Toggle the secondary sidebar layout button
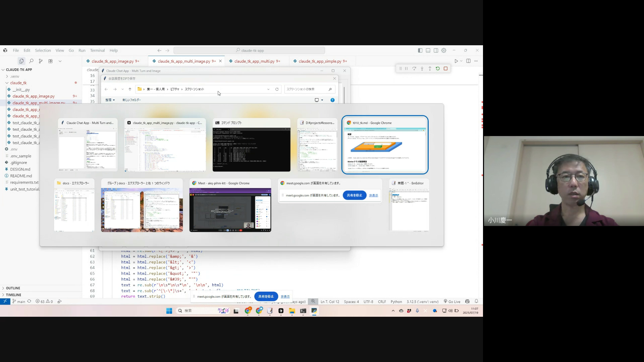 tap(436, 50)
